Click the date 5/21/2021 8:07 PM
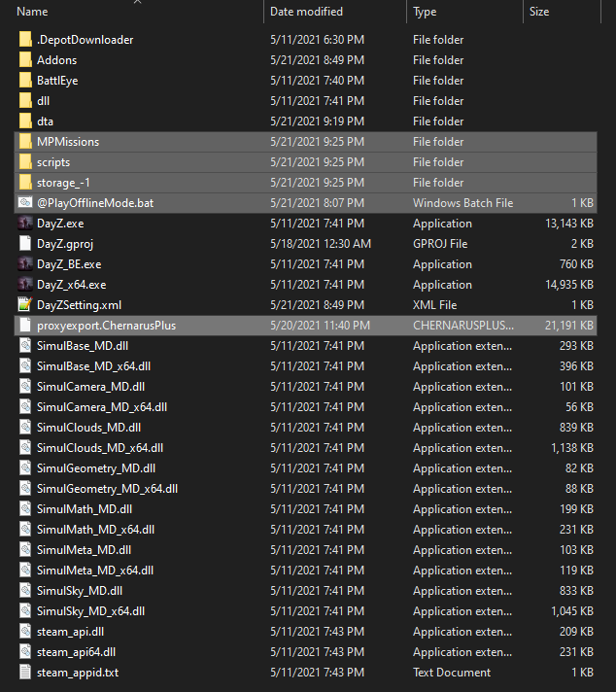The image size is (616, 692). tap(318, 202)
